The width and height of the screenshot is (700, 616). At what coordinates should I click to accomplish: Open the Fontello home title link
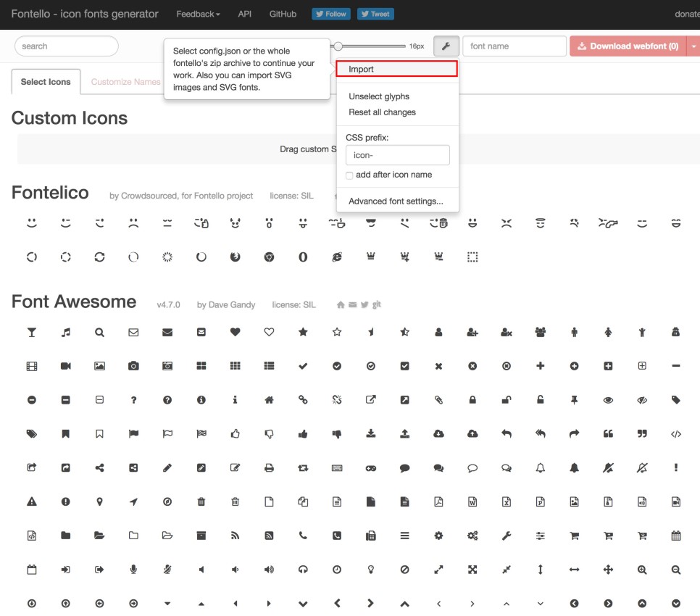[84, 14]
